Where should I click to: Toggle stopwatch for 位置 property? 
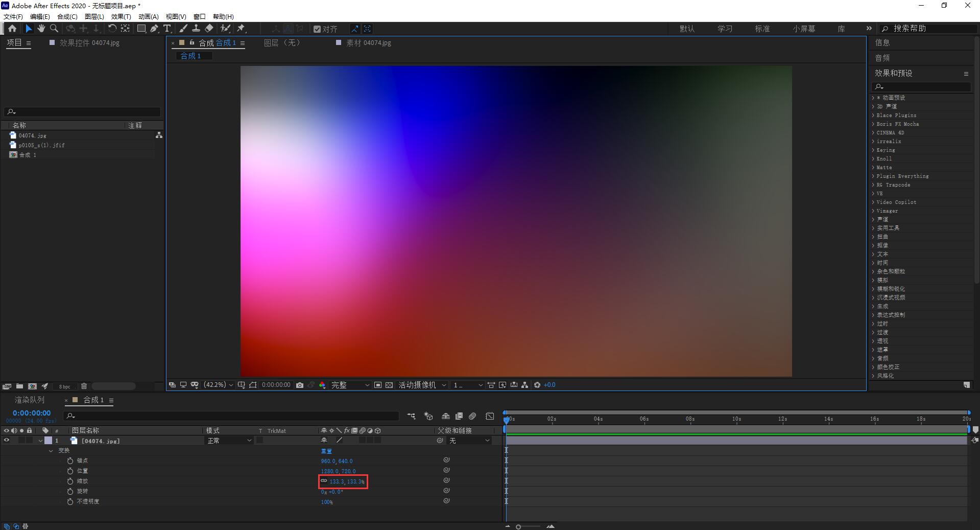(70, 471)
